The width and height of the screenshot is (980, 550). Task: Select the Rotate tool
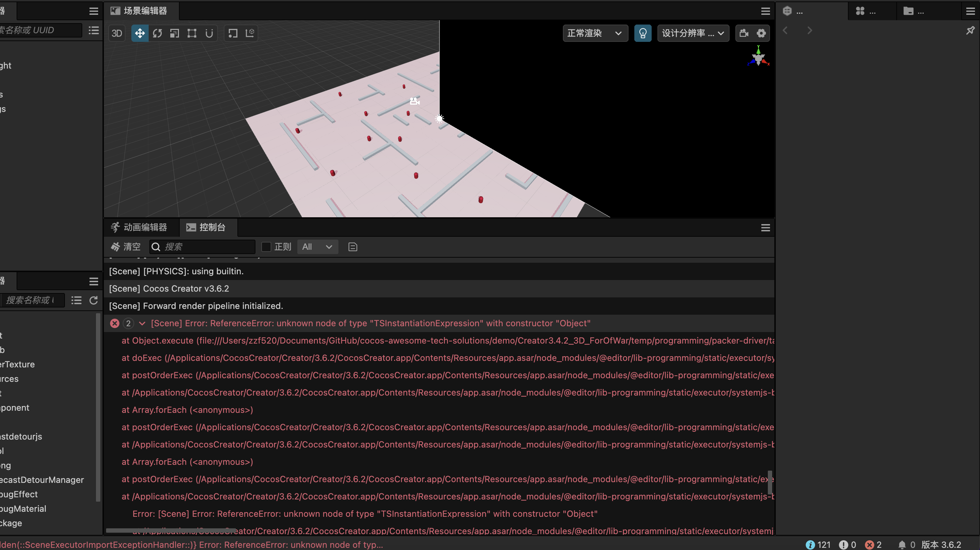pyautogui.click(x=157, y=33)
